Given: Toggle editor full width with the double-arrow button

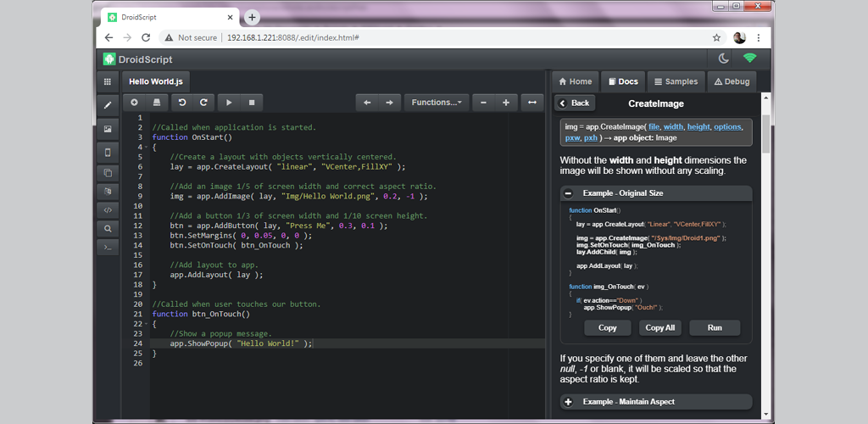Looking at the screenshot, I should (x=531, y=103).
